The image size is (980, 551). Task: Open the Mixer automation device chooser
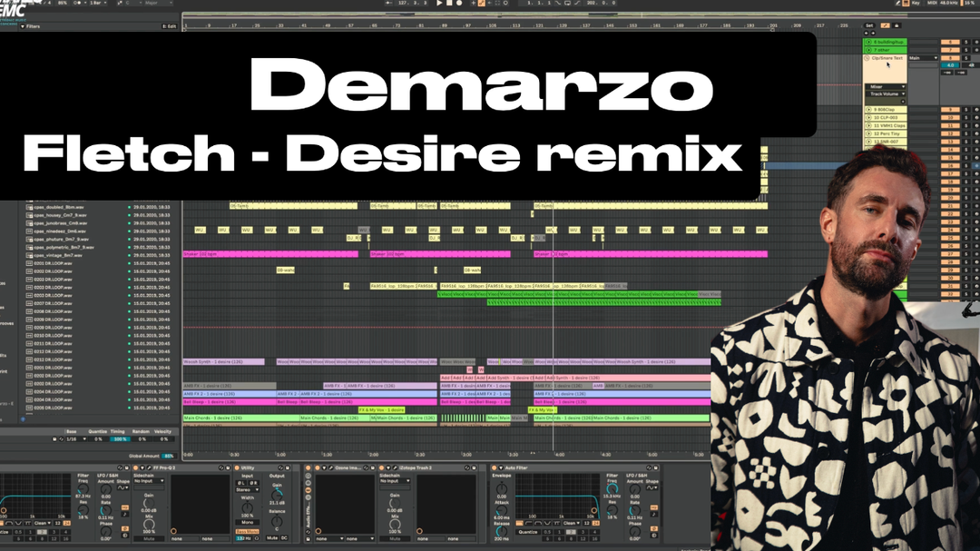[887, 86]
